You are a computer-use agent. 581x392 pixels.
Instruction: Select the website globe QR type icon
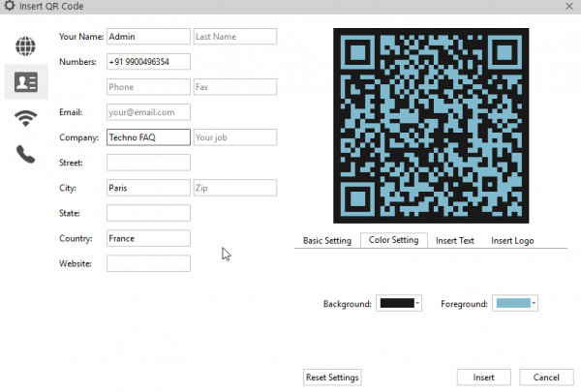[x=25, y=46]
